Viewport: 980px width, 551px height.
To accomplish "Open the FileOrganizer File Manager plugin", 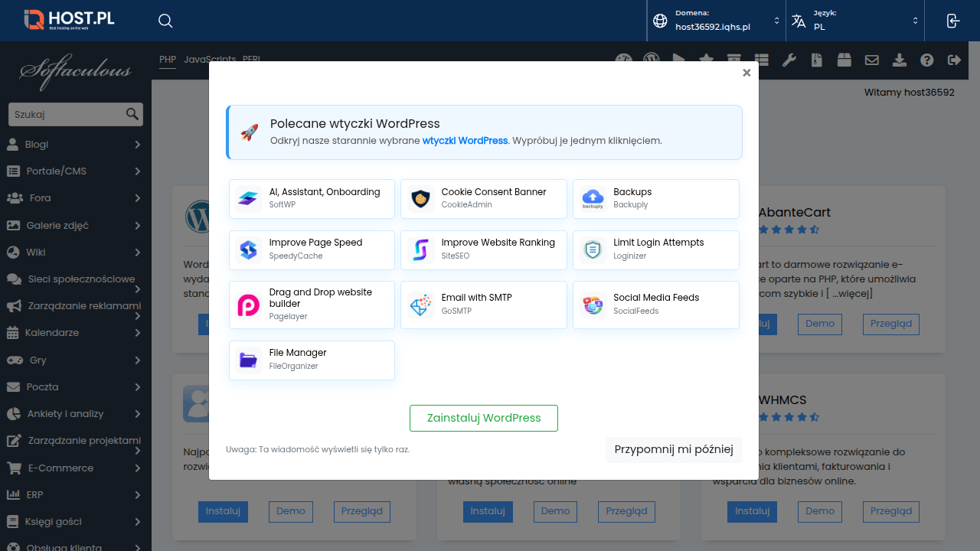I will (x=312, y=360).
